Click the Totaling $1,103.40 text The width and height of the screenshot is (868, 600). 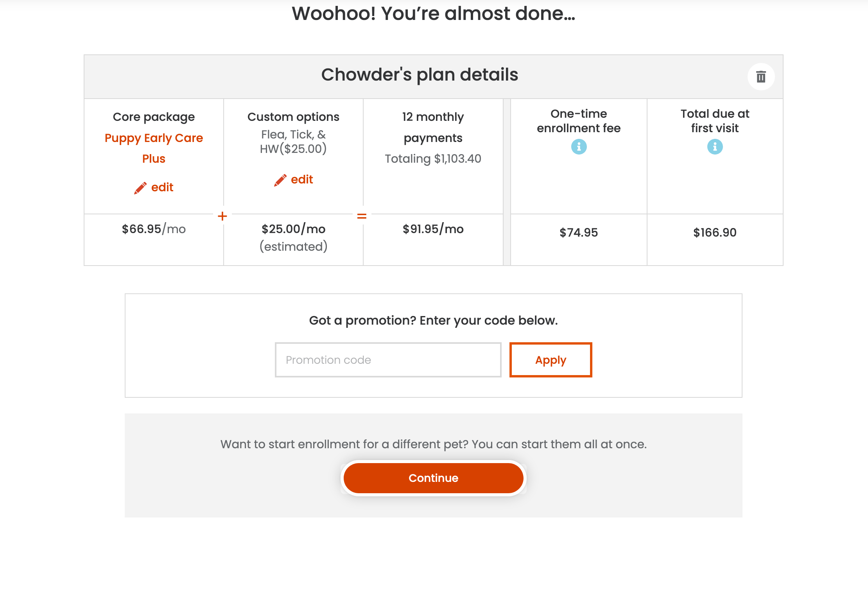433,158
